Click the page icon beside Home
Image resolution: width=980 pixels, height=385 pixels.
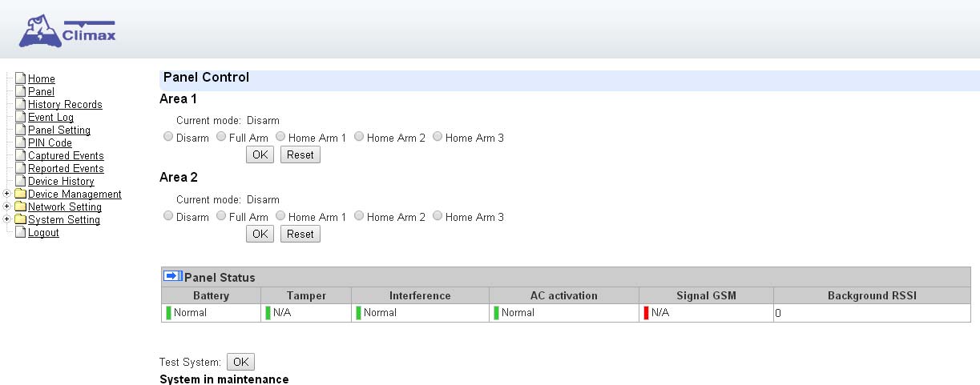(x=22, y=78)
